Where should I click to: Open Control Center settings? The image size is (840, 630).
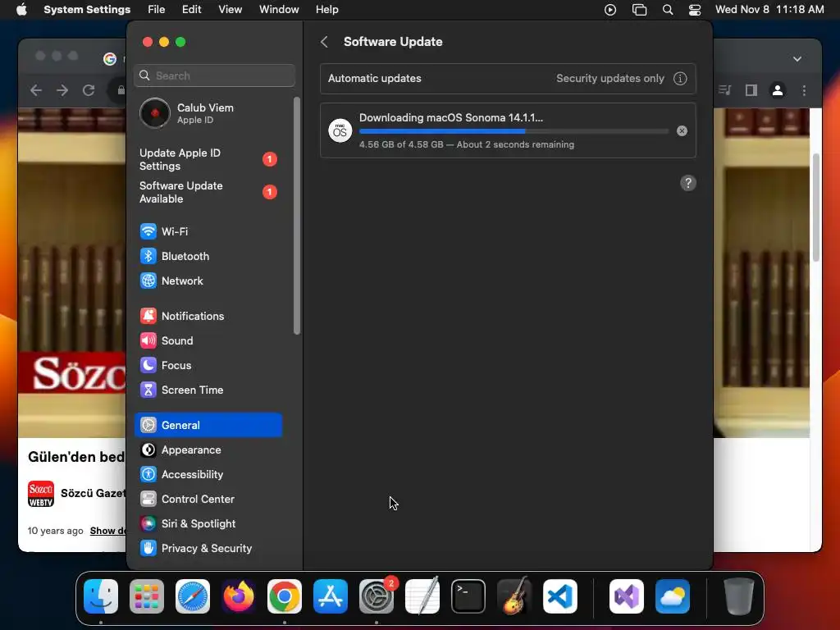click(x=208, y=500)
